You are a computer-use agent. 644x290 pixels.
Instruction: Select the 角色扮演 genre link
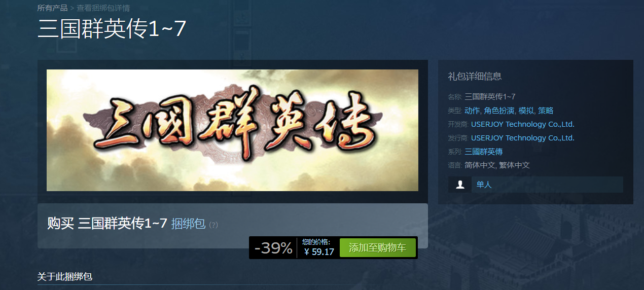tap(499, 111)
